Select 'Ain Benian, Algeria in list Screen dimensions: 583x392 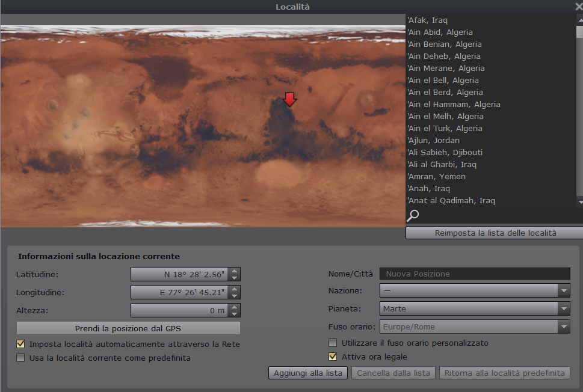click(x=491, y=44)
